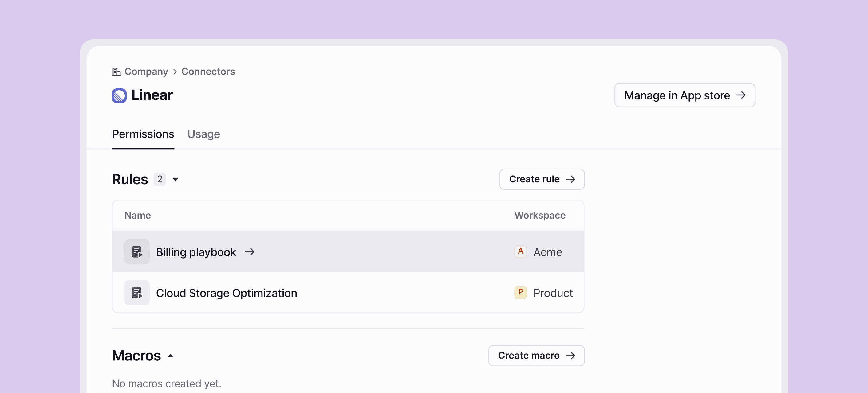This screenshot has height=393, width=868.
Task: Select the Permissions tab
Action: coord(143,134)
